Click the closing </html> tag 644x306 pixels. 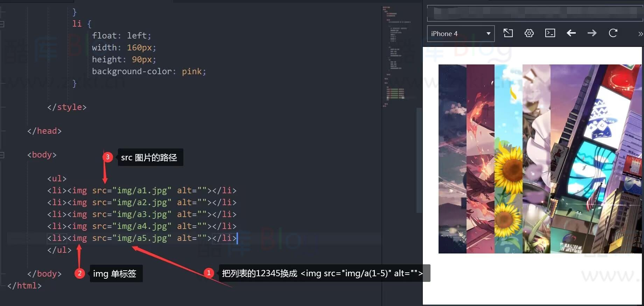[24, 286]
